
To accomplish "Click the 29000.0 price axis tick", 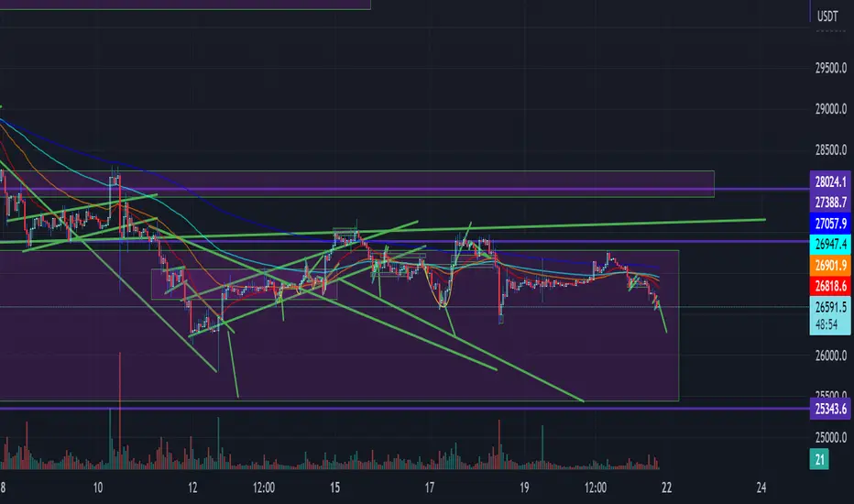I will [830, 109].
